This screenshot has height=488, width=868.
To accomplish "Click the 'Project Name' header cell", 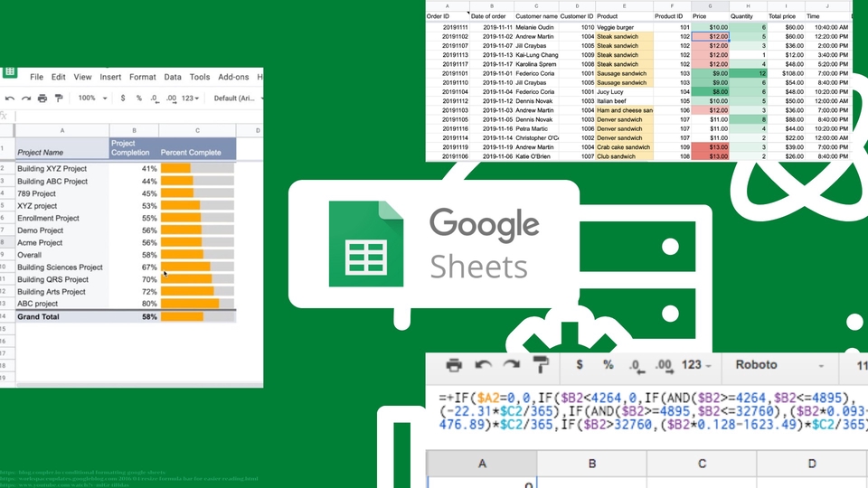I will click(x=62, y=148).
